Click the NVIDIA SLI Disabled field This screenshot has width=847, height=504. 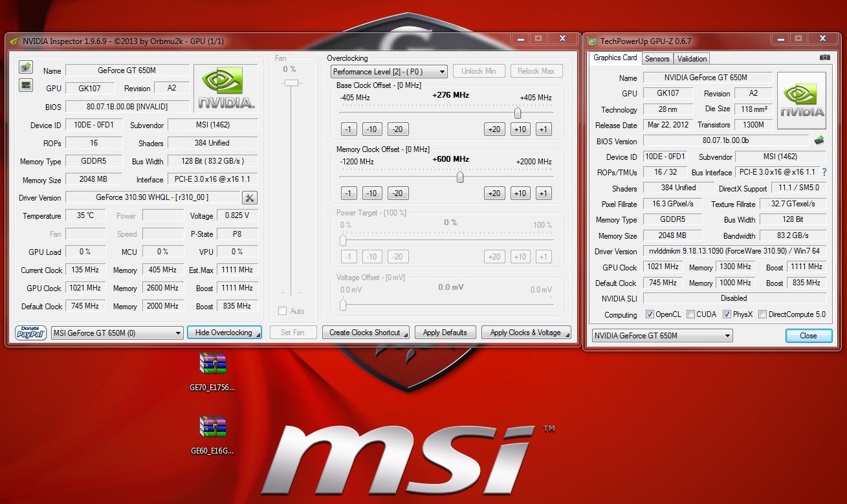coord(734,298)
